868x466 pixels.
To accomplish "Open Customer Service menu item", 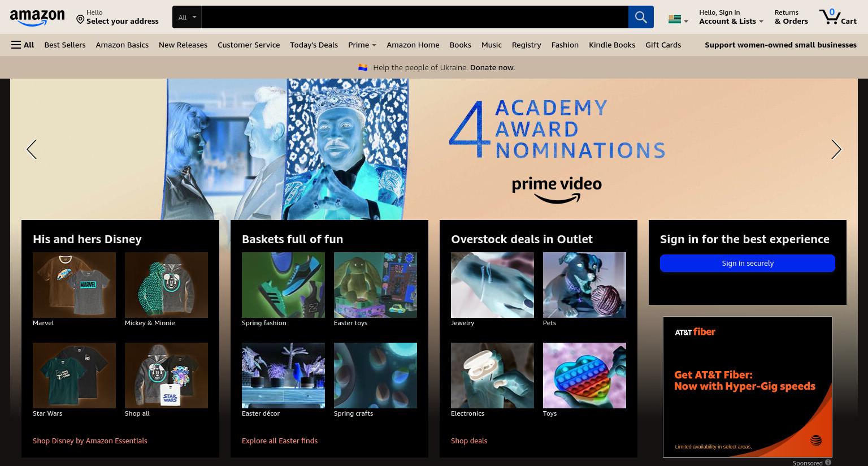I will [x=249, y=45].
